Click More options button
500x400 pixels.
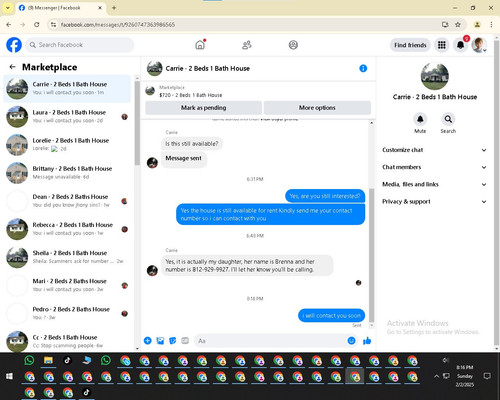tap(317, 108)
